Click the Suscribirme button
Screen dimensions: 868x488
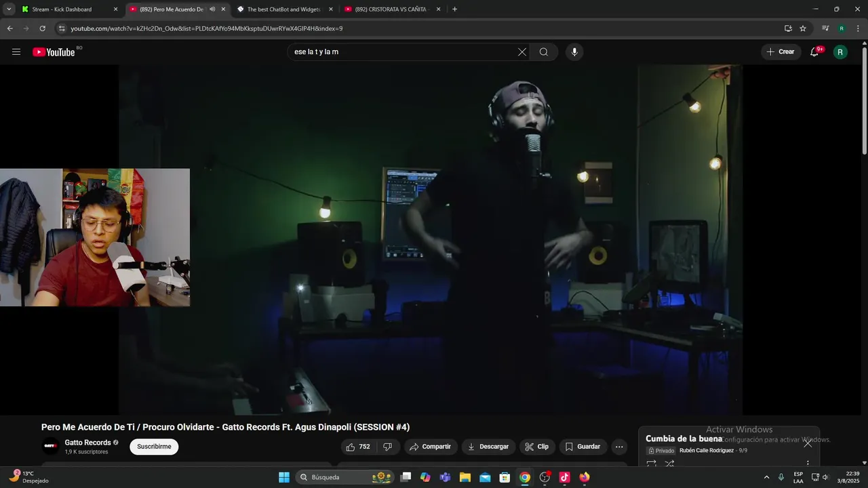click(x=154, y=447)
